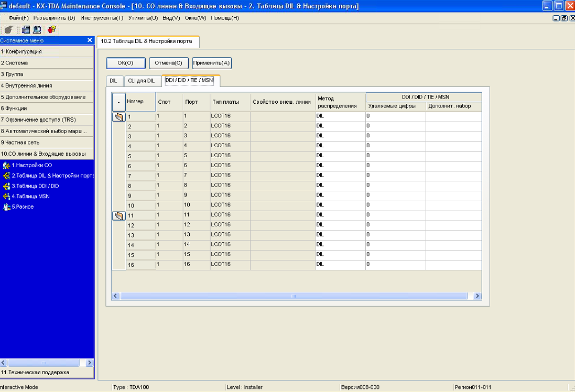The width and height of the screenshot is (575, 392).
Task: Click the Отмена(C) button
Action: coord(168,63)
